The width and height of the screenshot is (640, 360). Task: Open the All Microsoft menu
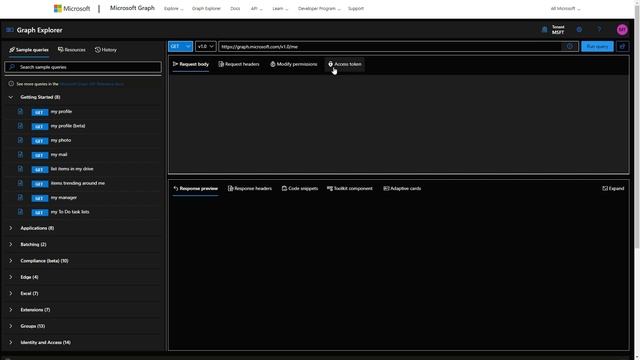(x=565, y=9)
